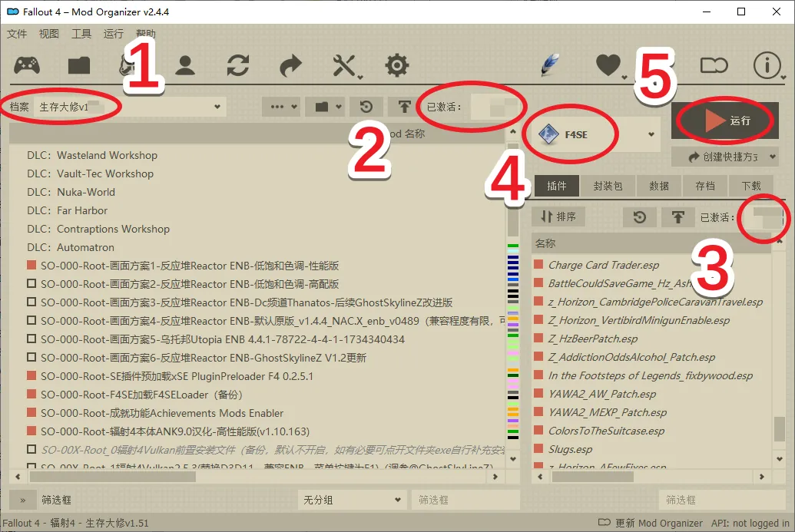Click the 排序 sort plugins button
The image size is (795, 532).
pos(558,216)
